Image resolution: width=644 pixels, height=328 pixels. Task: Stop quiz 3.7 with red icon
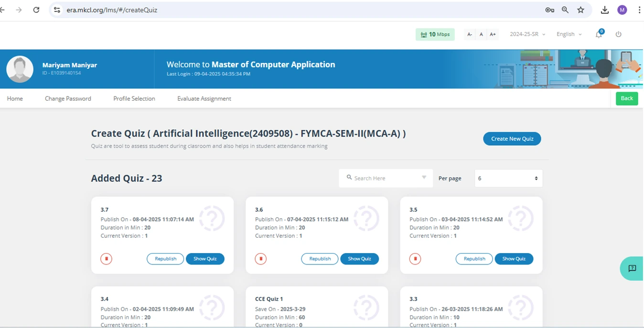click(106, 259)
